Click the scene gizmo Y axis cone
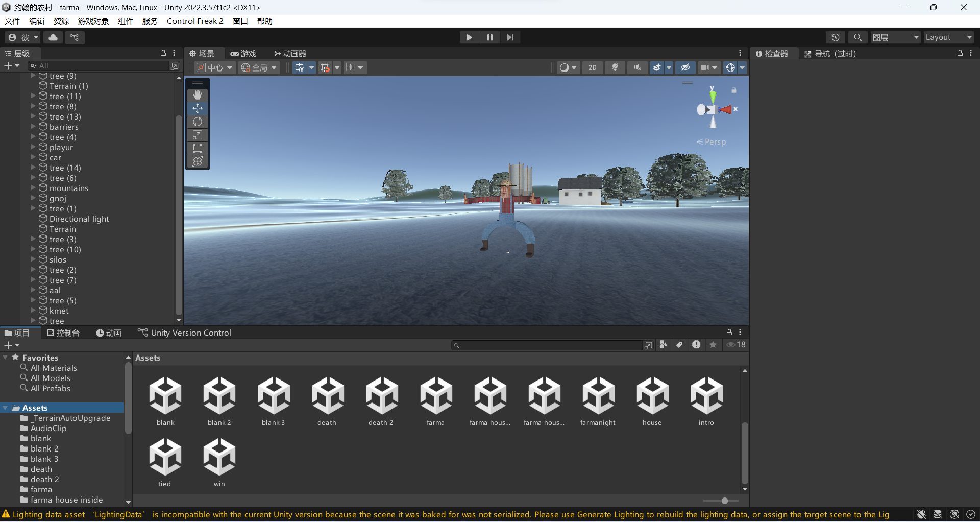Viewport: 980px width, 522px height. (x=713, y=96)
